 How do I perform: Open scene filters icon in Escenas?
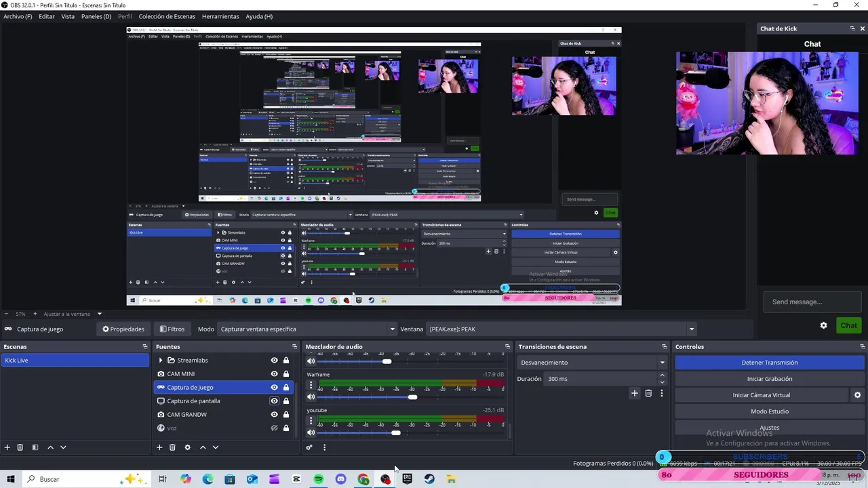click(35, 447)
